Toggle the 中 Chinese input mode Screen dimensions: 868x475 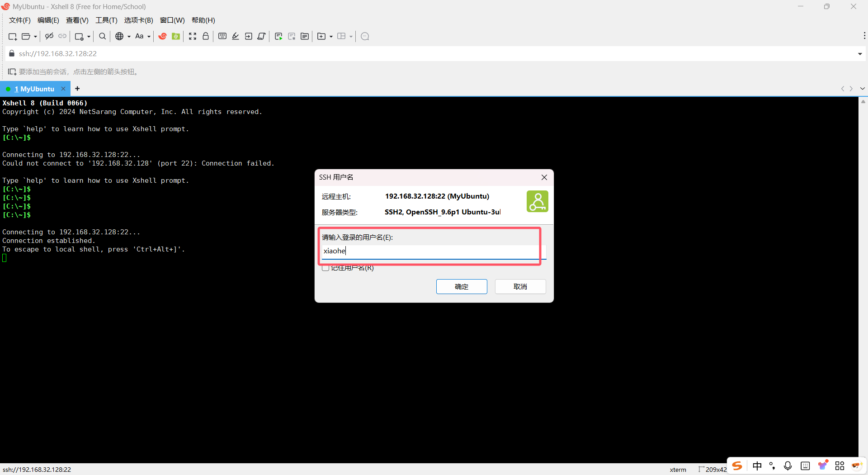click(757, 466)
